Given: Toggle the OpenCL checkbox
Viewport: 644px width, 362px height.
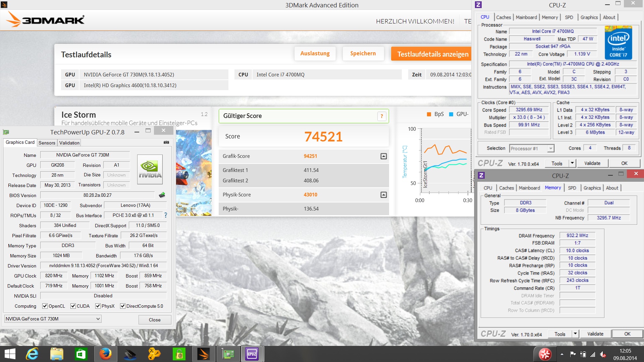Looking at the screenshot, I should coord(45,306).
